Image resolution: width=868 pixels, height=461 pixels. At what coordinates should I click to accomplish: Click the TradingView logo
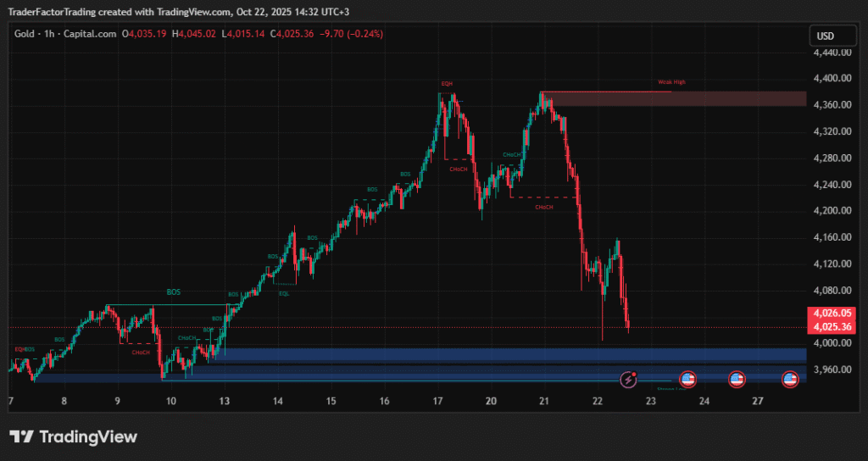point(74,436)
